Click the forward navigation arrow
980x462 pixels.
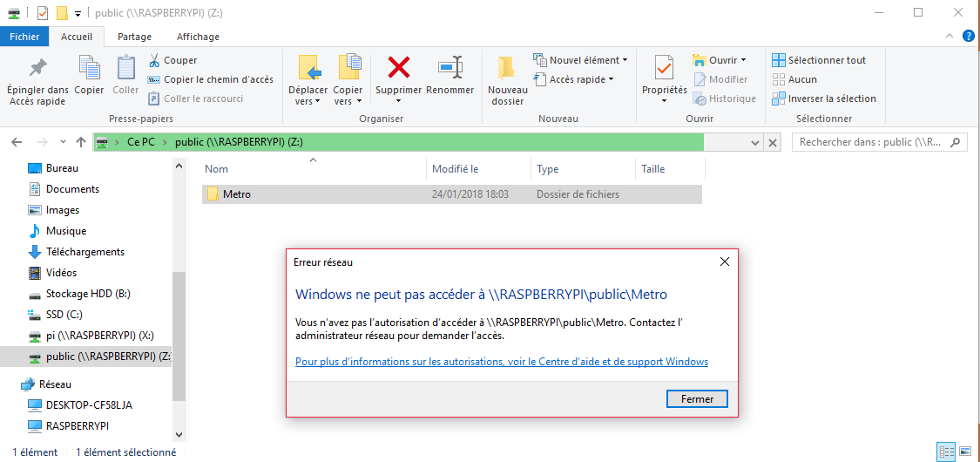pos(43,143)
